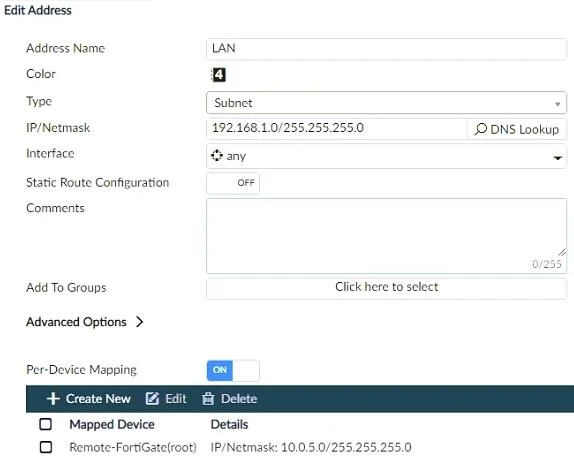The height and width of the screenshot is (456, 574).
Task: Click the DNS Lookup button
Action: (517, 129)
